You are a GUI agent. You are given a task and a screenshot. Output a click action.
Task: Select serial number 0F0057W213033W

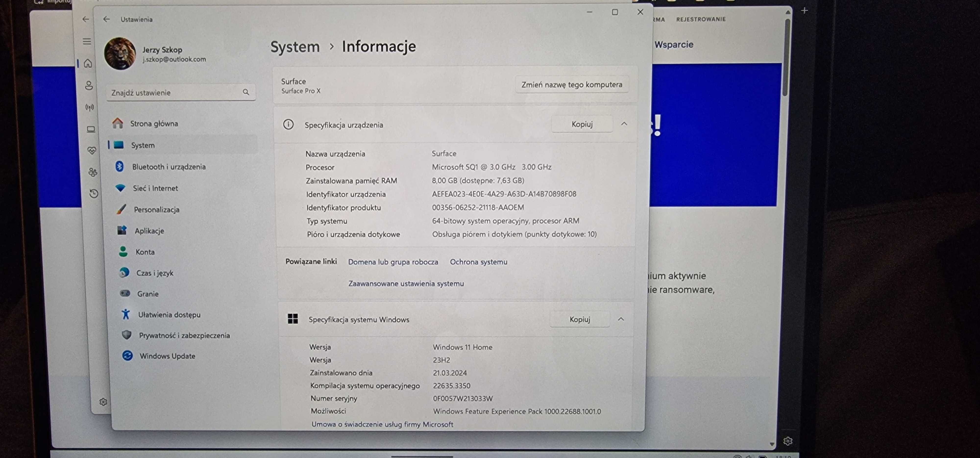point(463,398)
